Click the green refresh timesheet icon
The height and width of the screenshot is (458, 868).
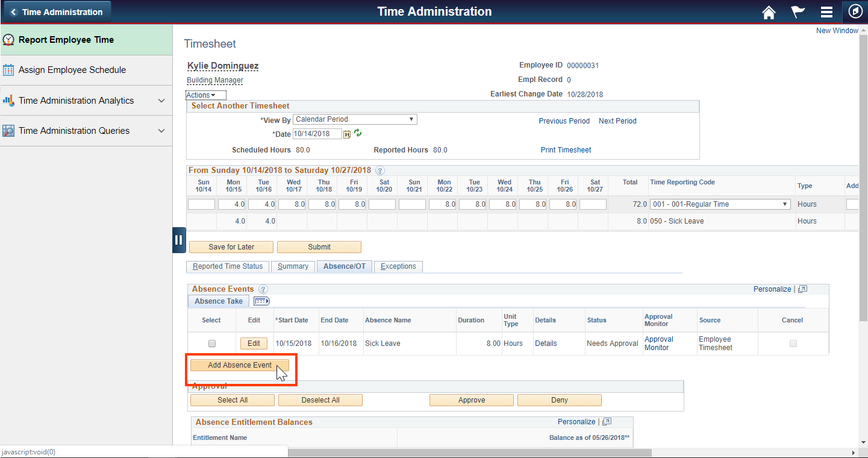(x=357, y=134)
